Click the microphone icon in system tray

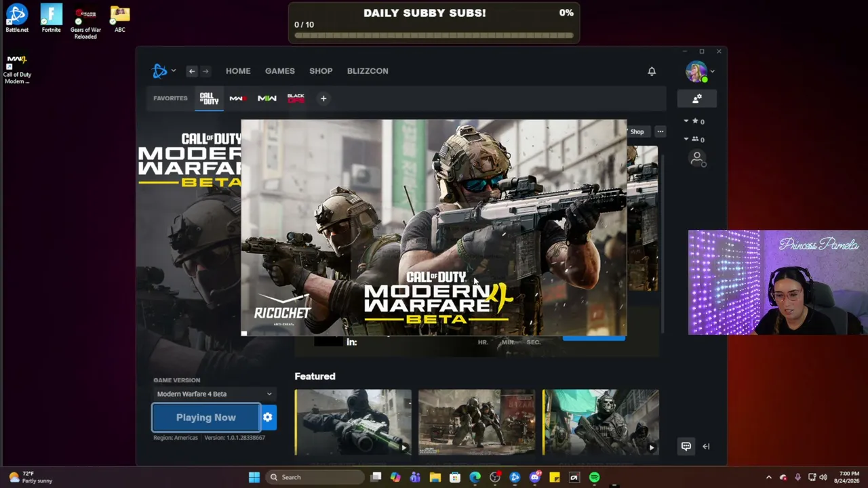pyautogui.click(x=797, y=477)
